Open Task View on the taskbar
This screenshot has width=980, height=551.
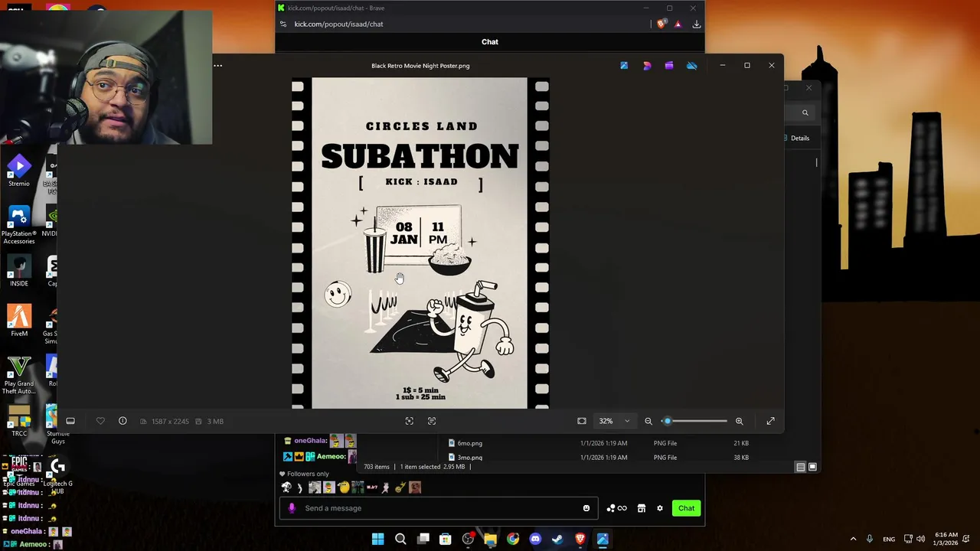423,540
